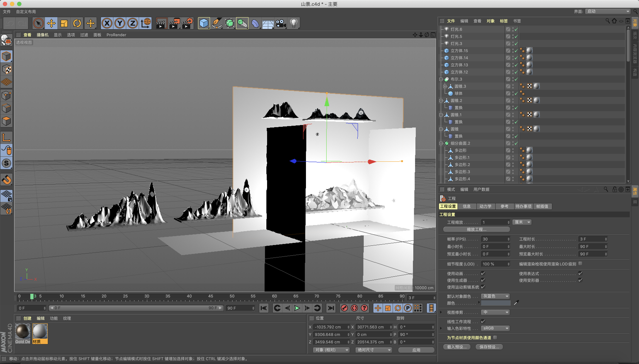The image size is (639, 364).
Task: Open the 界面 layout dropdown 启动
Action: (608, 11)
